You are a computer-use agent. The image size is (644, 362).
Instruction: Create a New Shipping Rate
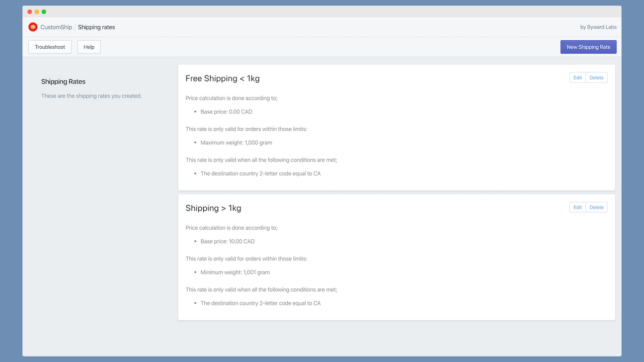(x=588, y=47)
